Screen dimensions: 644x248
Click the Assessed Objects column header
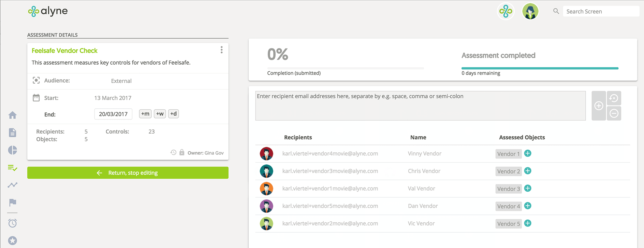522,137
